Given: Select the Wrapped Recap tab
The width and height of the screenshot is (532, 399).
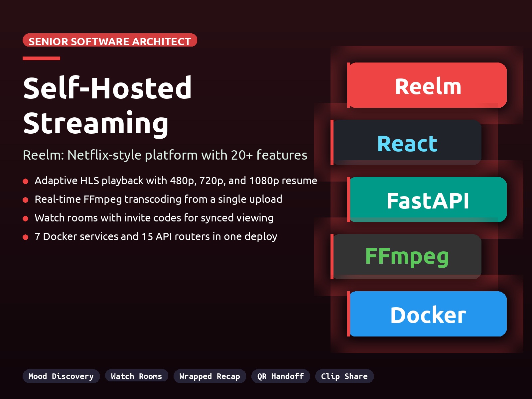Looking at the screenshot, I should [209, 376].
